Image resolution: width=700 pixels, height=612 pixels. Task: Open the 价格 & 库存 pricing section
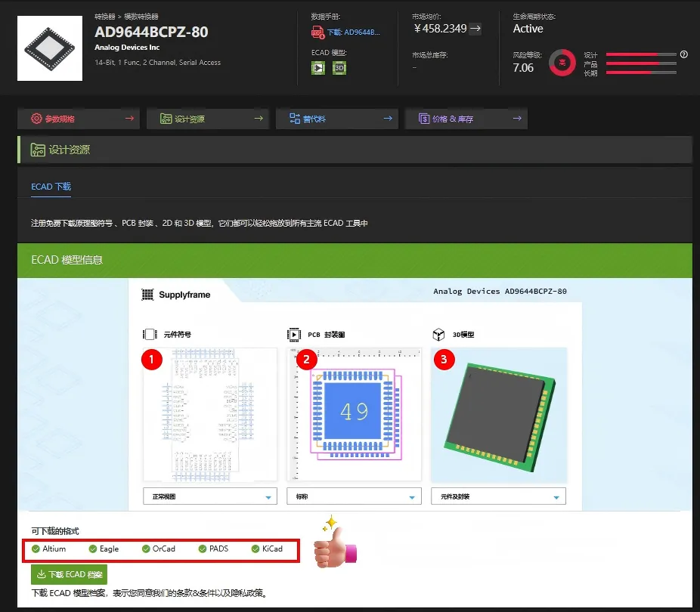point(466,119)
